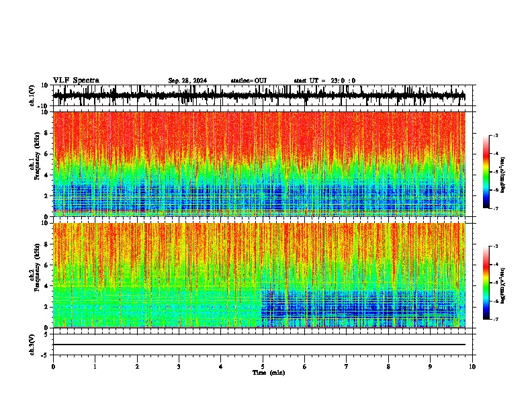Click the "4" kHz tick on ch.1 spectrogram
Viewport: 532px width, 411px height.
[x=47, y=175]
